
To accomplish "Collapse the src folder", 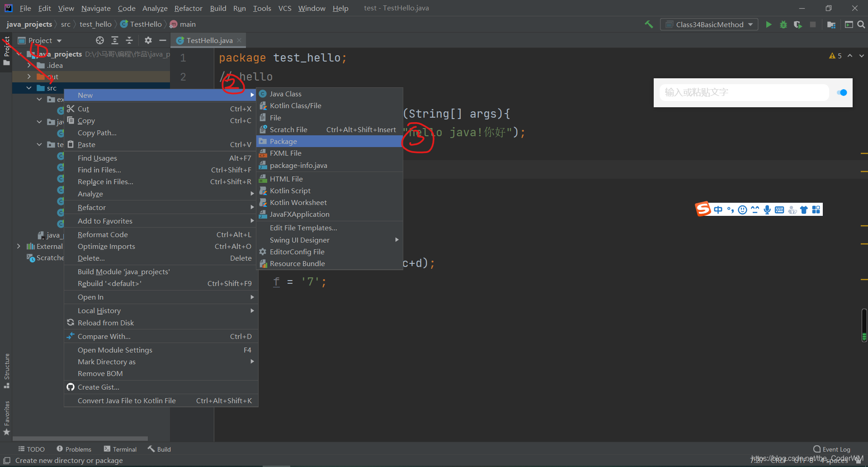I will coord(29,88).
